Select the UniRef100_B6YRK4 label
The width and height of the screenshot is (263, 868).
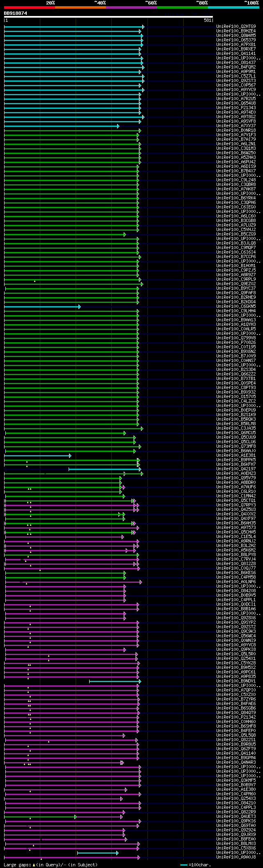(x=236, y=198)
